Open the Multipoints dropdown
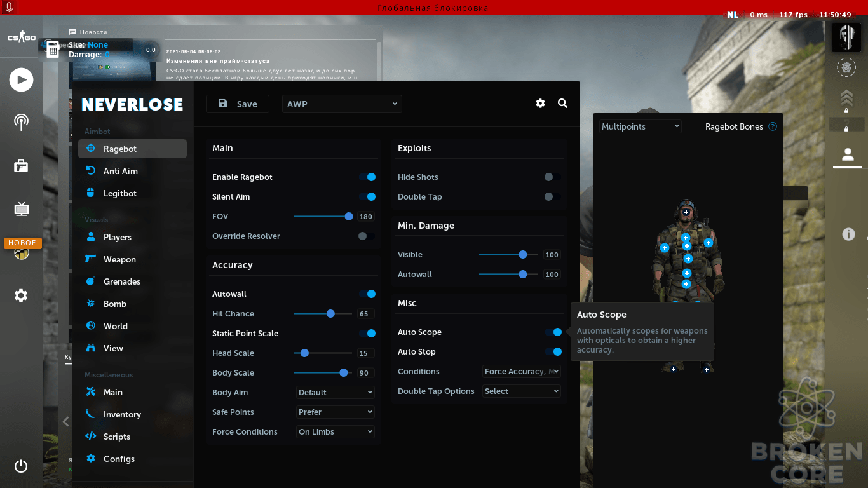Image resolution: width=868 pixels, height=488 pixels. 641,126
